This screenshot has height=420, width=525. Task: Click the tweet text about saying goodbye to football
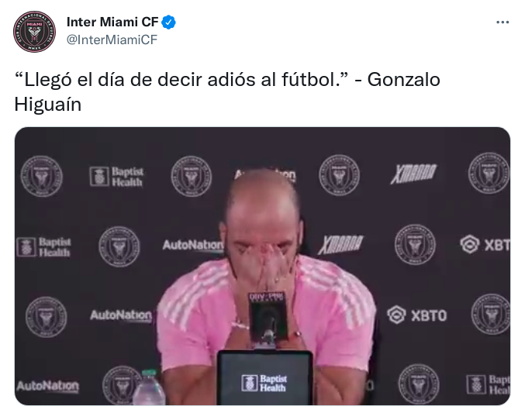point(227,92)
